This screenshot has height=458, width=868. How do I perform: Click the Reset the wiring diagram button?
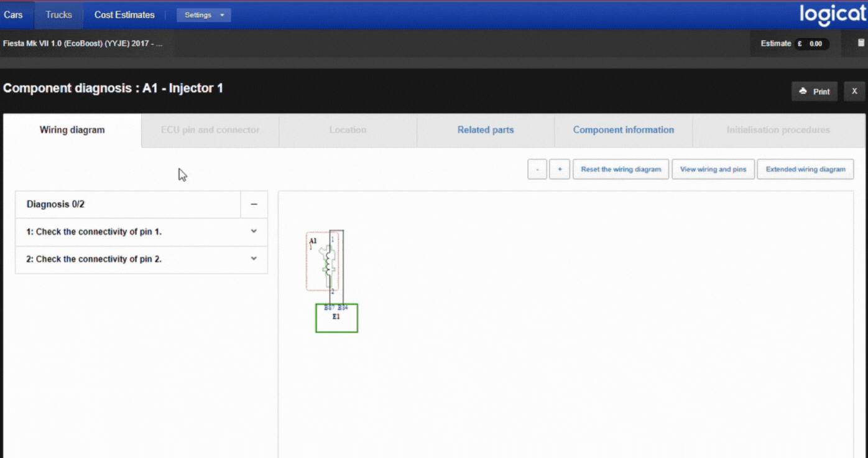(x=621, y=169)
